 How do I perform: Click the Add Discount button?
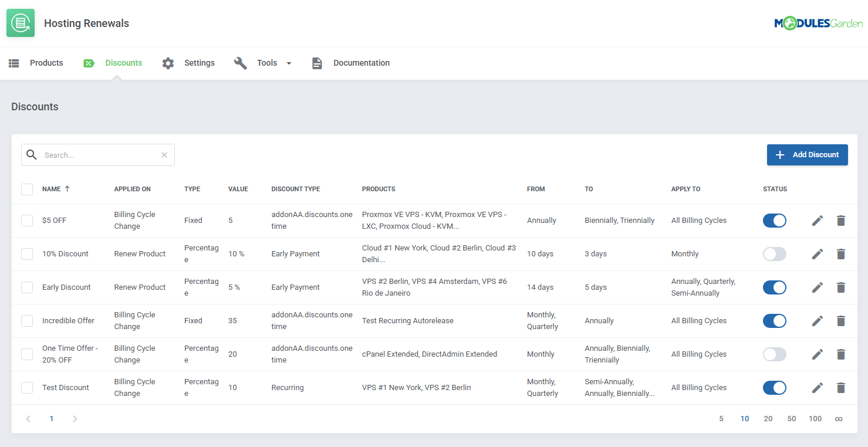(807, 154)
